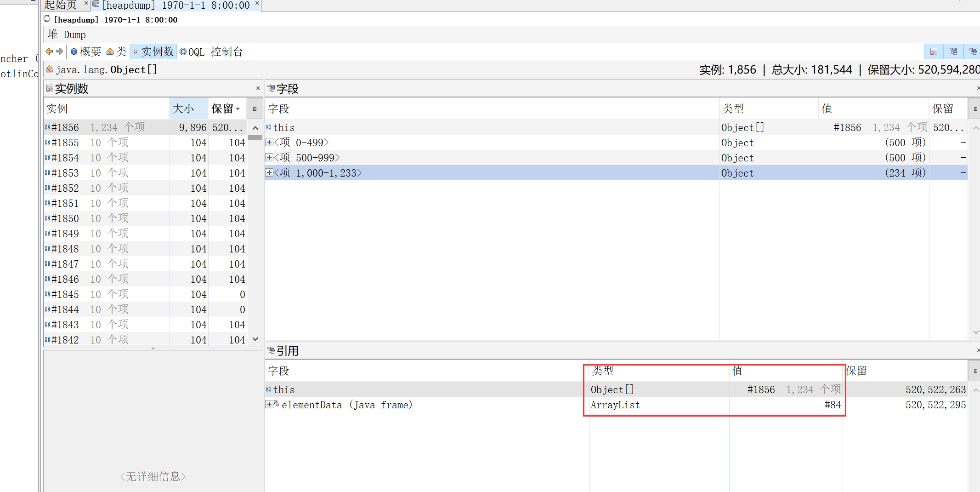Click the collapse handle below the instances list

point(153,349)
